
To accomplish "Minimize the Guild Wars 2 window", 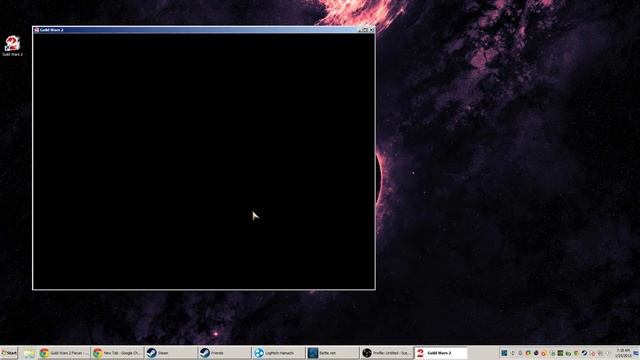I will (360, 30).
